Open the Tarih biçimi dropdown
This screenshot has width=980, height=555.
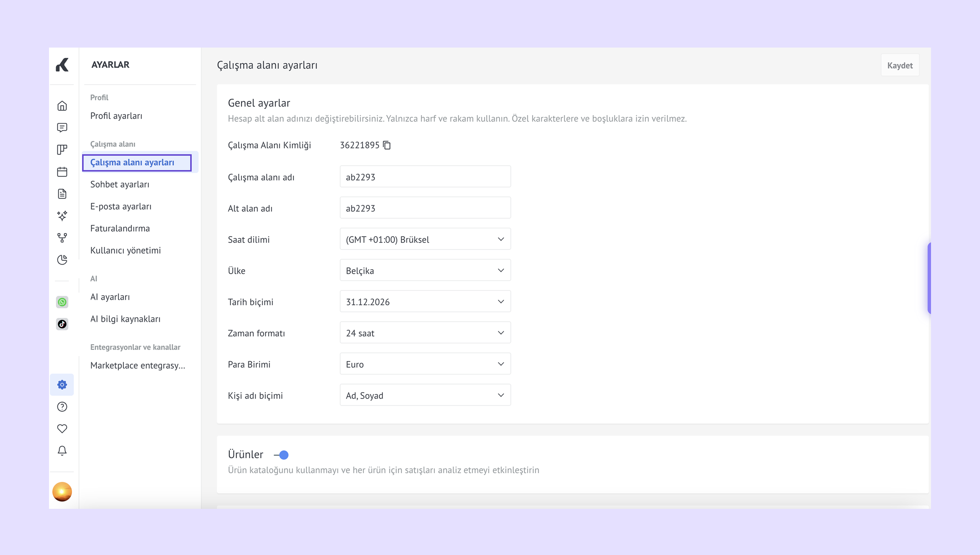coord(425,302)
